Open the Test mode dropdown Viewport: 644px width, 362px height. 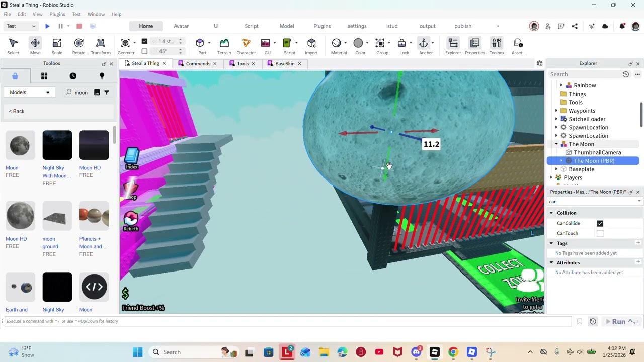pyautogui.click(x=21, y=26)
